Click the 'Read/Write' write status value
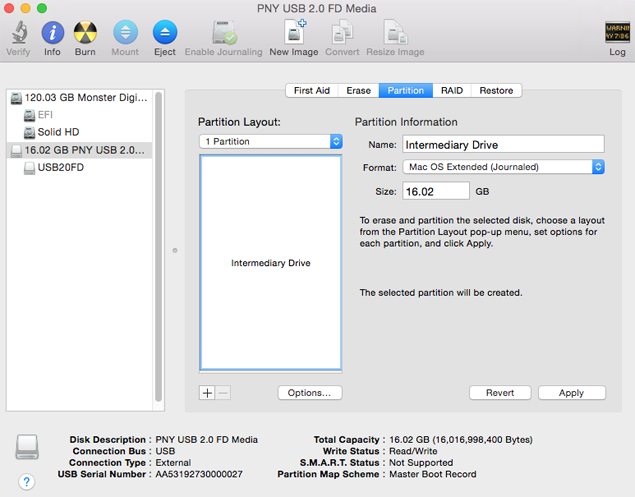 pyautogui.click(x=413, y=451)
